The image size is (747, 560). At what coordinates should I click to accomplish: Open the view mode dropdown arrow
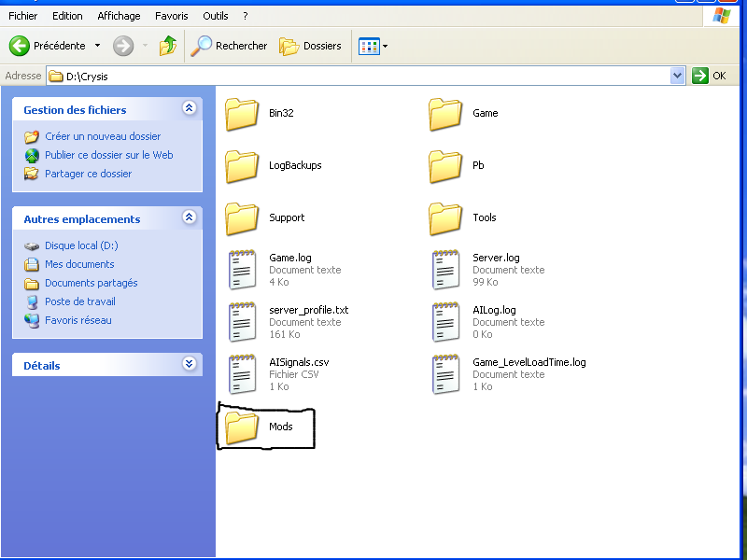(x=385, y=46)
